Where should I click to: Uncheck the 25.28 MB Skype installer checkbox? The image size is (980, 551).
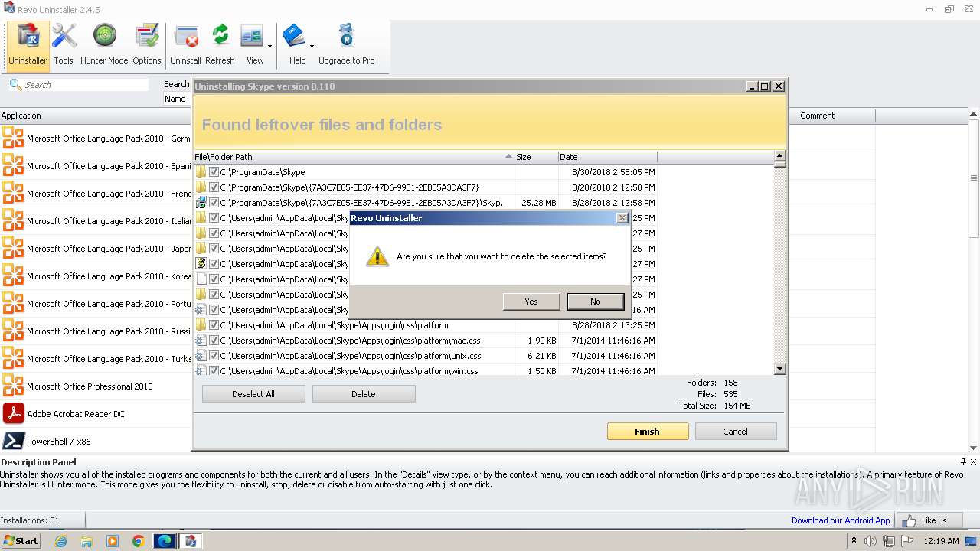click(x=214, y=203)
